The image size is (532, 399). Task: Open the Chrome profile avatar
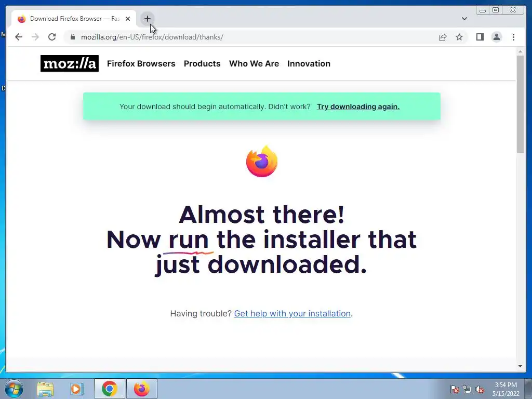pos(497,37)
